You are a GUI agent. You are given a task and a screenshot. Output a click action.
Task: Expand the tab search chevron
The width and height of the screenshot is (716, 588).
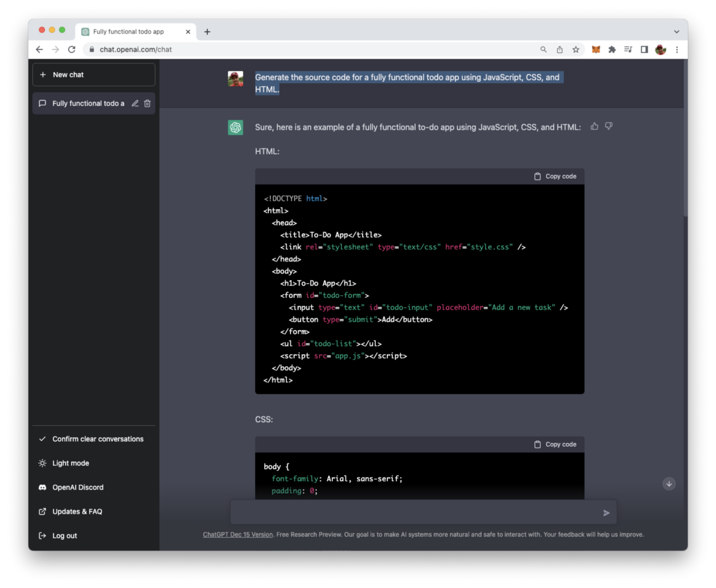(x=677, y=32)
